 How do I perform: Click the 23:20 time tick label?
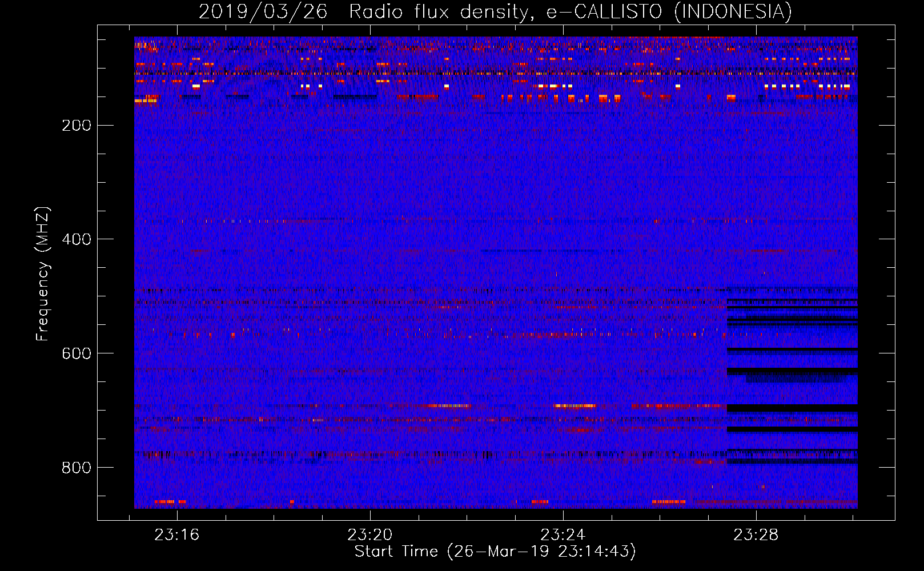[x=370, y=535]
